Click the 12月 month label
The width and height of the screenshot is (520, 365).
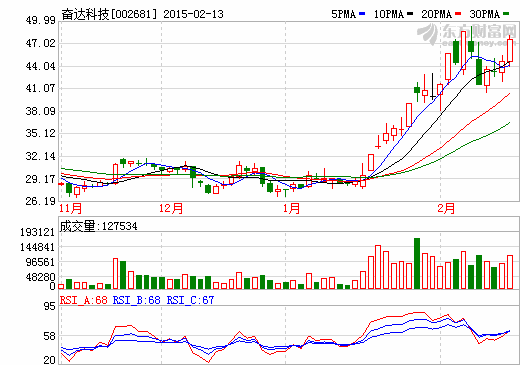pyautogui.click(x=171, y=208)
